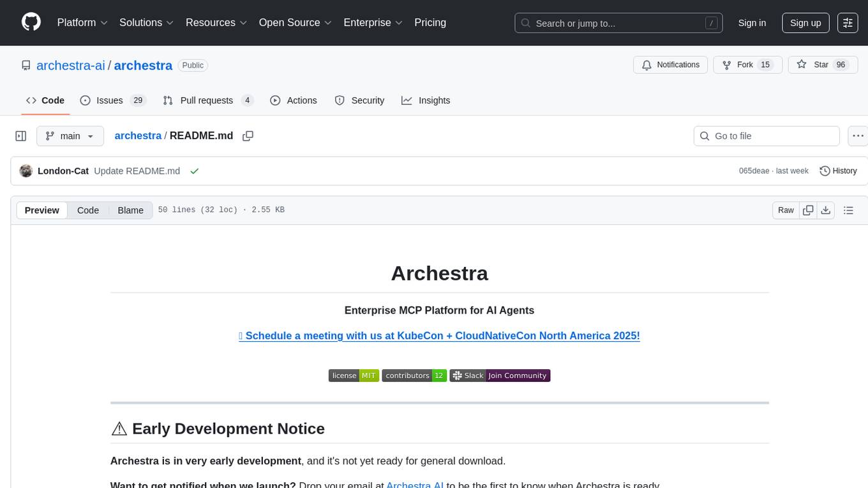View the star count 96
Viewport: 868px width, 488px height.
841,65
